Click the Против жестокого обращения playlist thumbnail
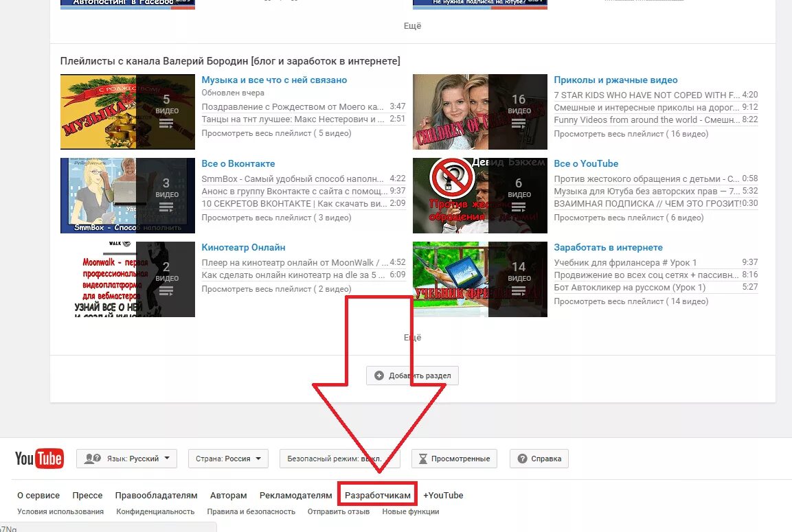This screenshot has width=792, height=532. pyautogui.click(x=480, y=196)
